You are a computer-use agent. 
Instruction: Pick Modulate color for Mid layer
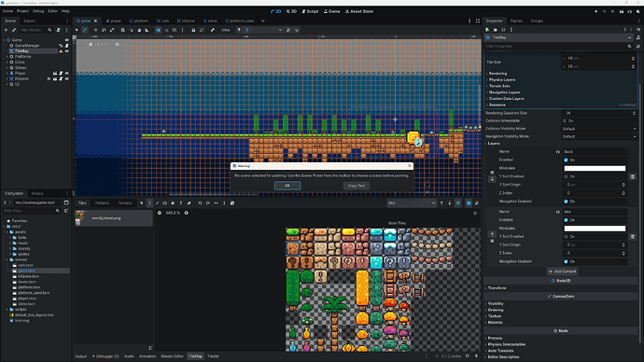click(x=595, y=229)
